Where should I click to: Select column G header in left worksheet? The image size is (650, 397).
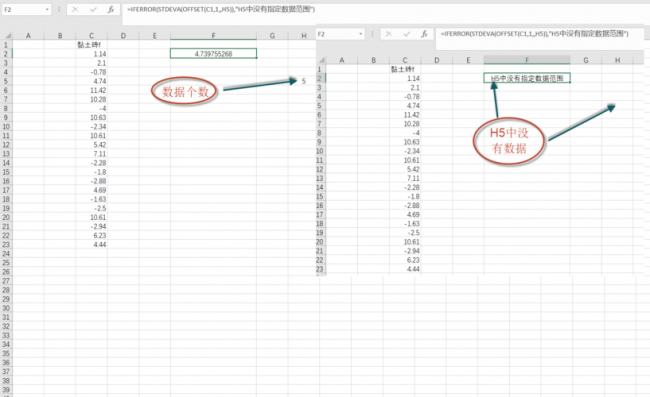click(272, 36)
